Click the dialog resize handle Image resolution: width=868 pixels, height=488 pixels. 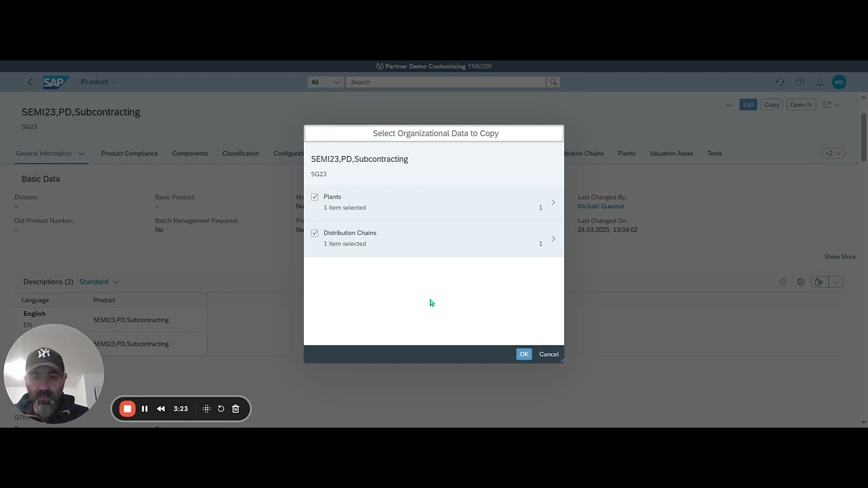point(561,360)
